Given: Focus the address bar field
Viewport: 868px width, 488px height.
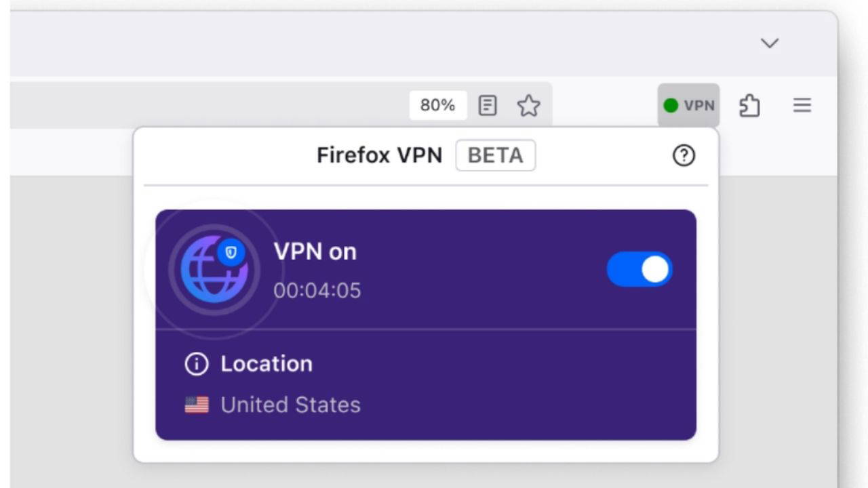Looking at the screenshot, I should pos(203,105).
